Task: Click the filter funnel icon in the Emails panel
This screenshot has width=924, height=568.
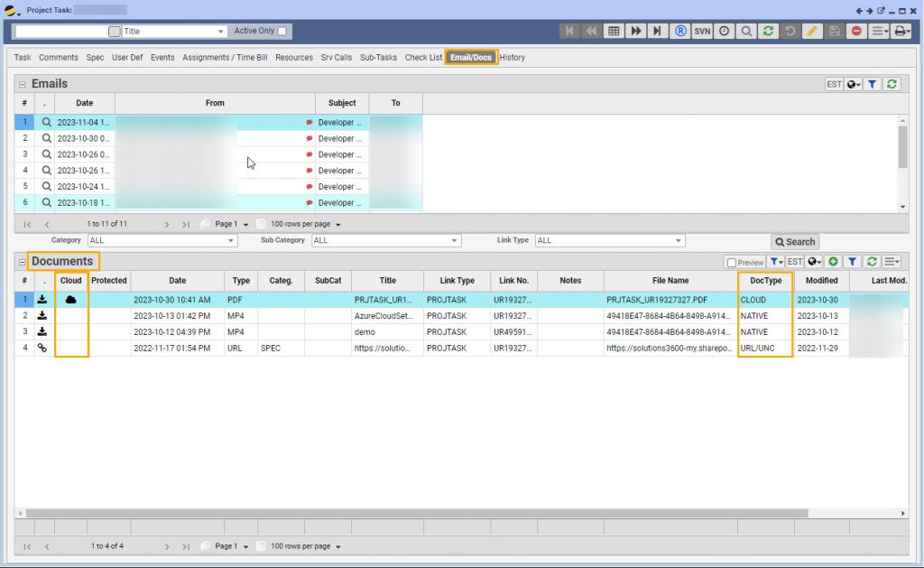Action: [873, 84]
